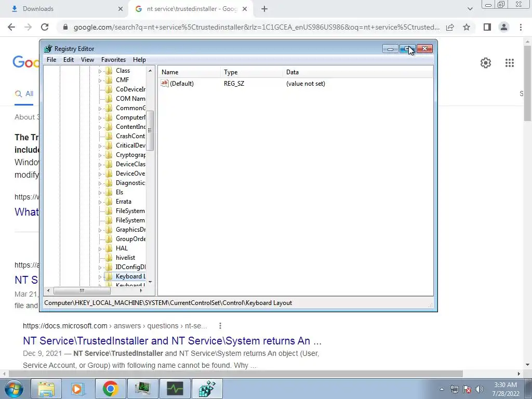Image resolution: width=532 pixels, height=399 pixels.
Task: Click the tree's horizontal scroll left arrow
Action: coord(48,291)
